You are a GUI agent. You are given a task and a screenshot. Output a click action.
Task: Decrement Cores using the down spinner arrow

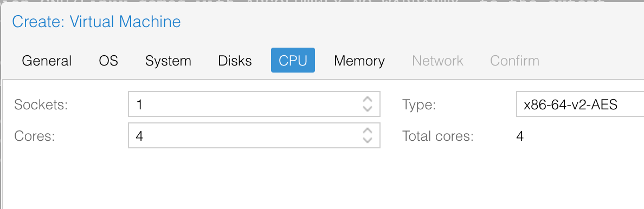click(368, 140)
